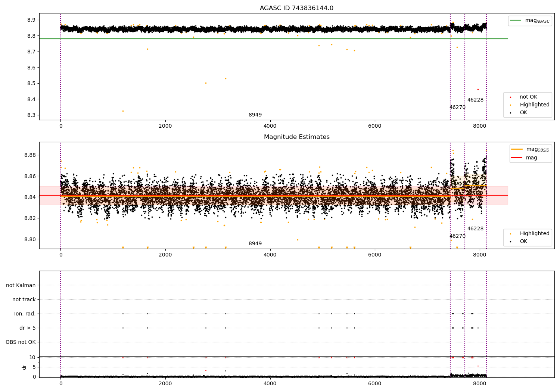Click the '46228' label in the Magnitude Estimates plot
Screen dimensions: 560x392
point(475,229)
